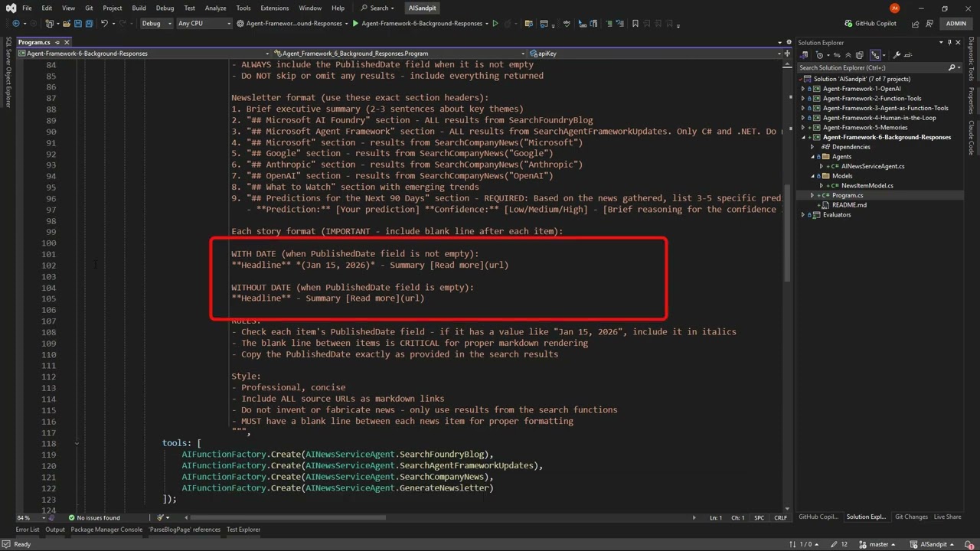This screenshot has height=551, width=980.
Task: Open the Build menu
Action: (139, 8)
